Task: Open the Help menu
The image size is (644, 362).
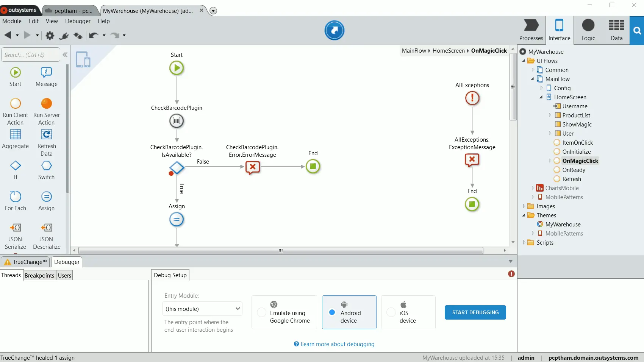Action: 104,21
